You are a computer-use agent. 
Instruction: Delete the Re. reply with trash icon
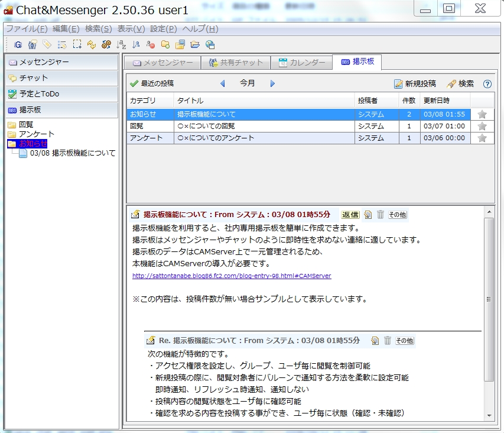388,341
